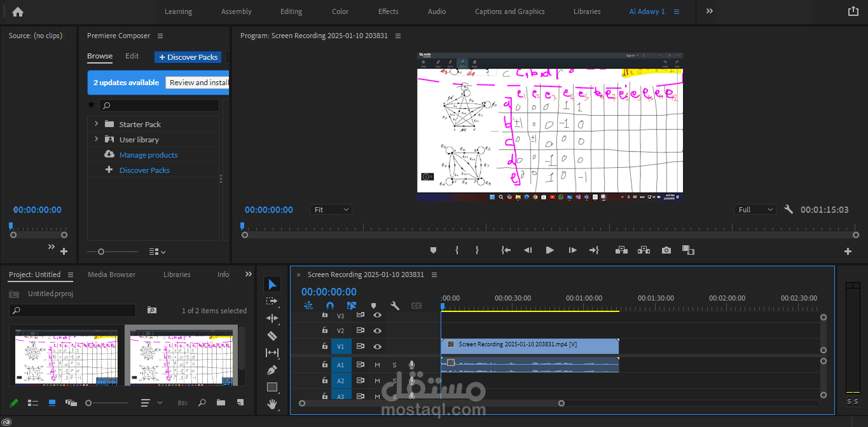
Task: Click the Discover Packs blue button
Action: pos(188,57)
